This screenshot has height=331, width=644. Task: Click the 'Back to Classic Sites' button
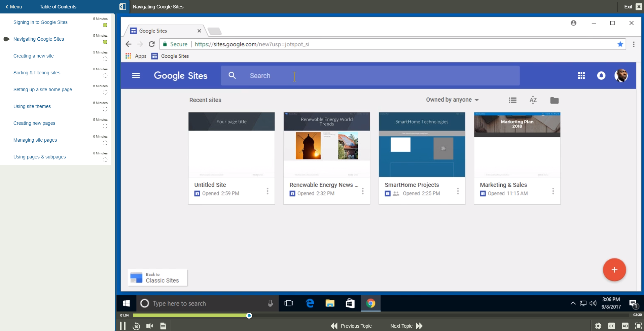tap(157, 278)
